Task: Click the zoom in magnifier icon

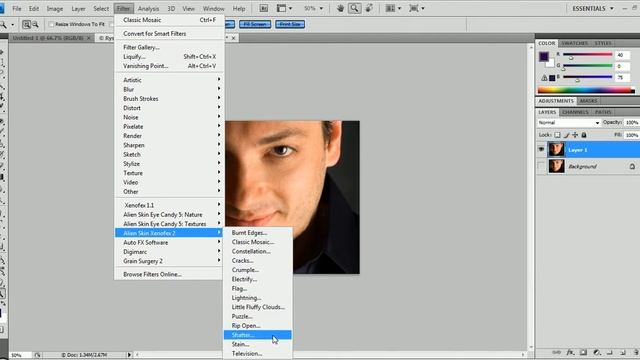Action: tap(26, 24)
